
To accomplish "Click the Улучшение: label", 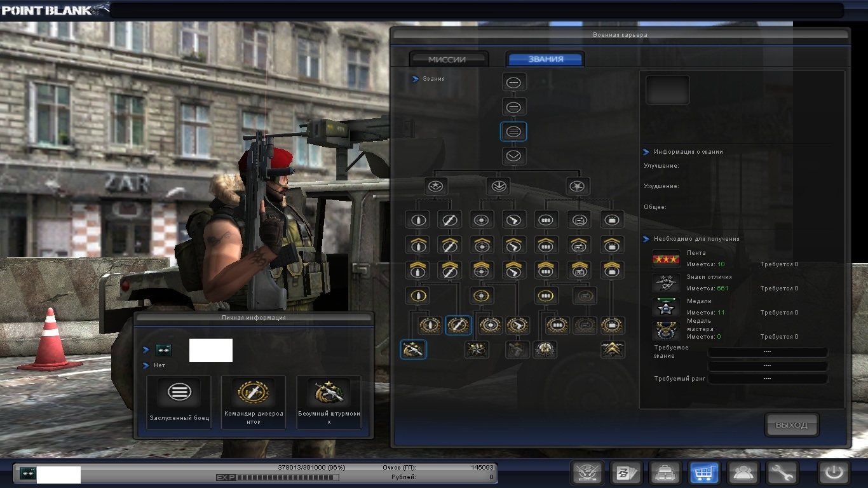I will click(x=661, y=166).
